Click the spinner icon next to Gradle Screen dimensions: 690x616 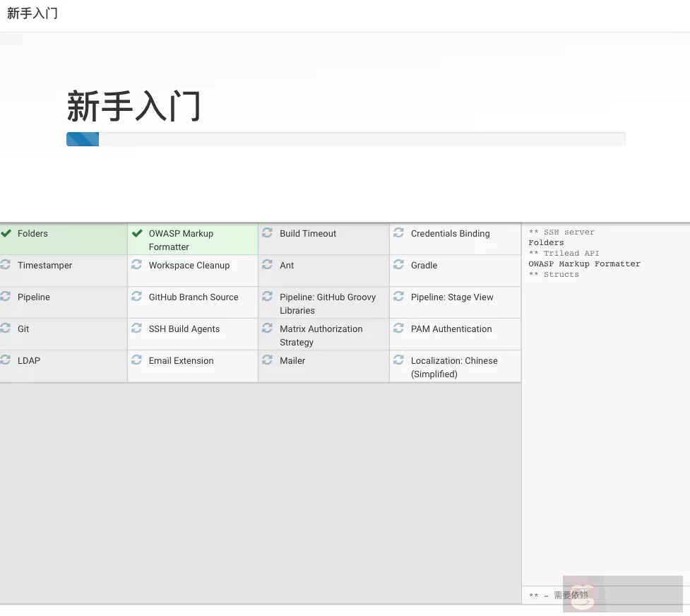tap(398, 265)
